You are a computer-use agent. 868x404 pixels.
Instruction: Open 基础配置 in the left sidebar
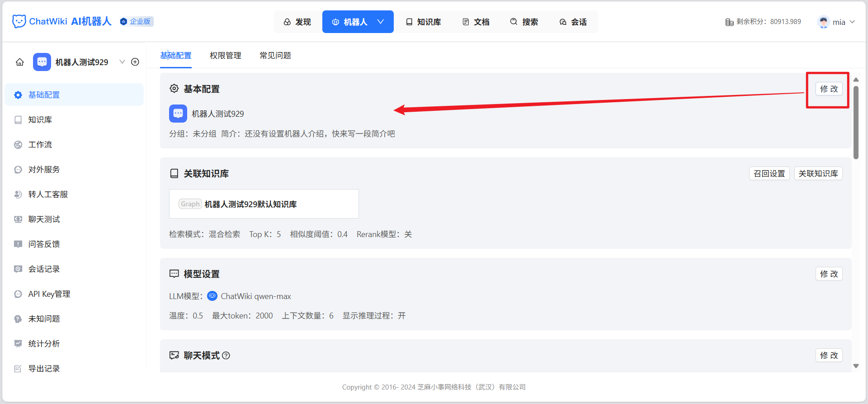coord(74,95)
